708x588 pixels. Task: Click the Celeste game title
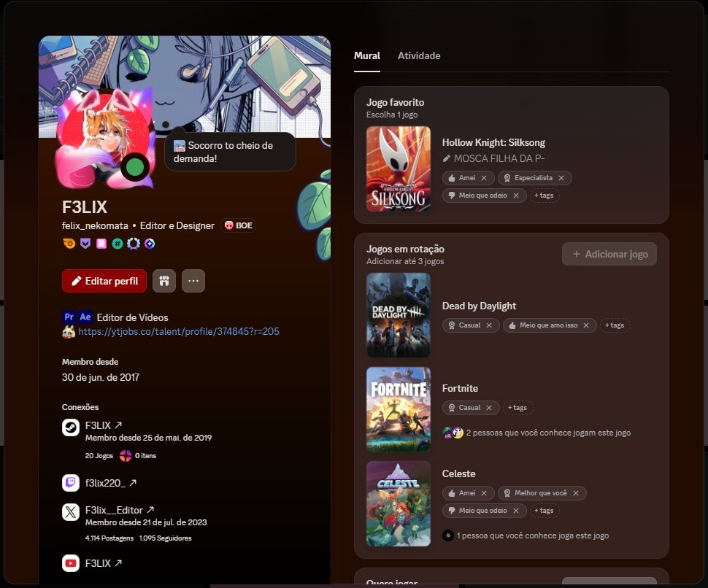pyautogui.click(x=459, y=474)
